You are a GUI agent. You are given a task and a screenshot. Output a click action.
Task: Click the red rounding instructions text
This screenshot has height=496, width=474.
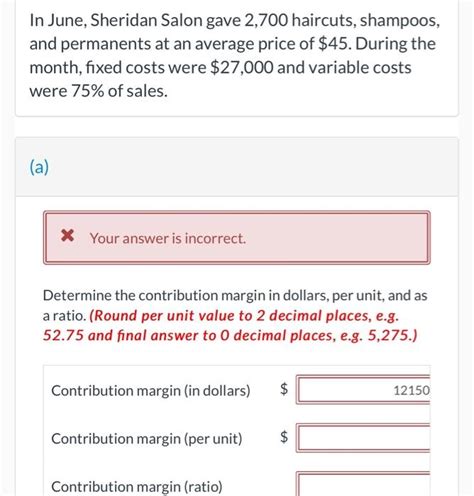[230, 326]
